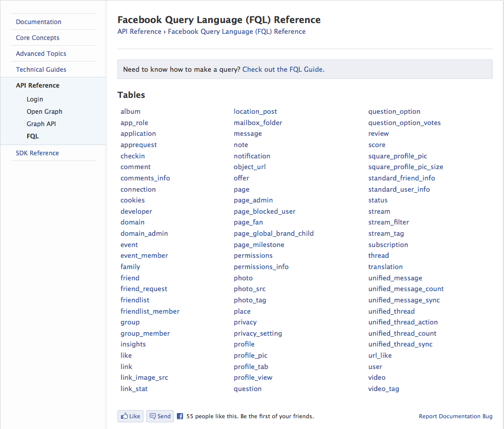Open the comments_info table link

pos(145,178)
